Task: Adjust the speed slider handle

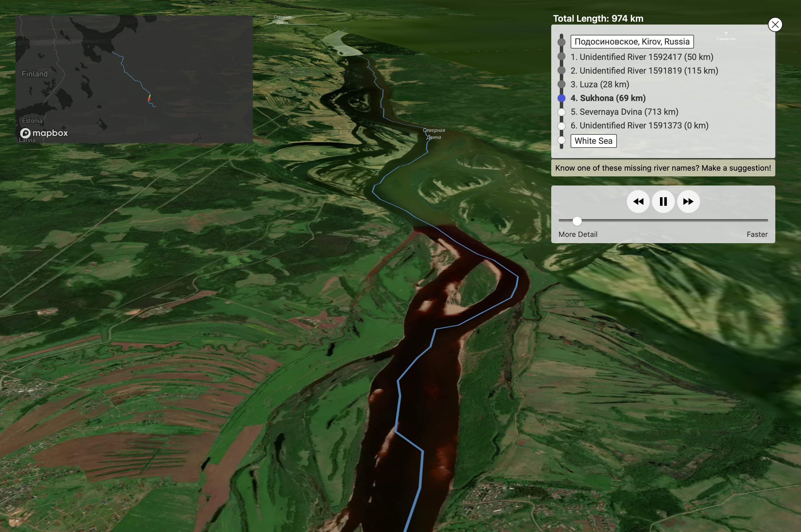Action: [x=577, y=221]
